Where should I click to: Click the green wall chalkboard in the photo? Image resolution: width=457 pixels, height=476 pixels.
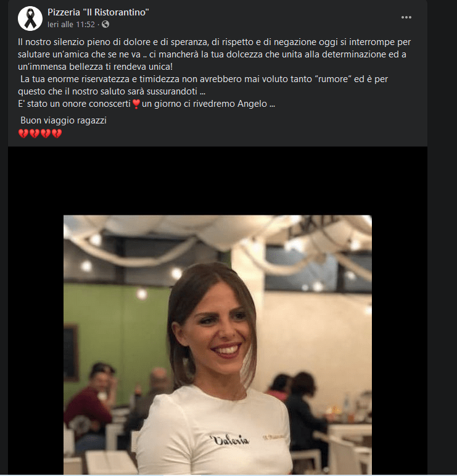(71, 353)
